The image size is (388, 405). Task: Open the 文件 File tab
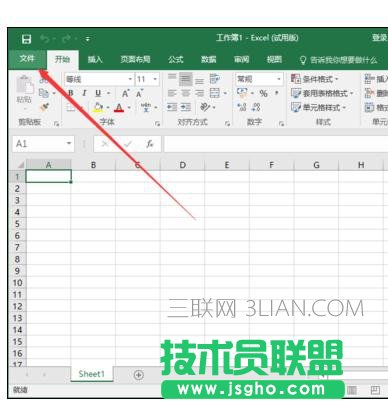tap(27, 59)
